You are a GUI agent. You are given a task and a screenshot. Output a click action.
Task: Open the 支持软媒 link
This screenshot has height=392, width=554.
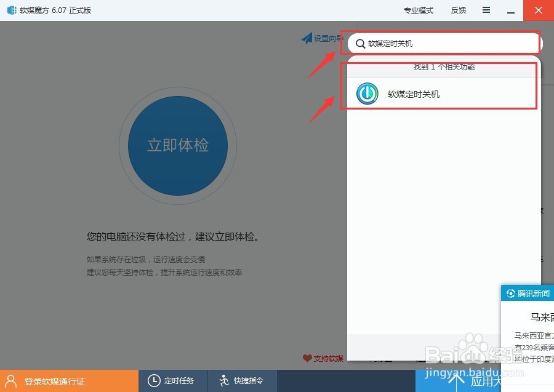coord(328,359)
